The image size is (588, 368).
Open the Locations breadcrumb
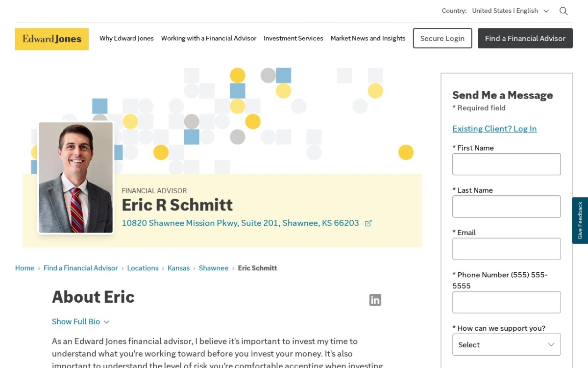tap(143, 268)
